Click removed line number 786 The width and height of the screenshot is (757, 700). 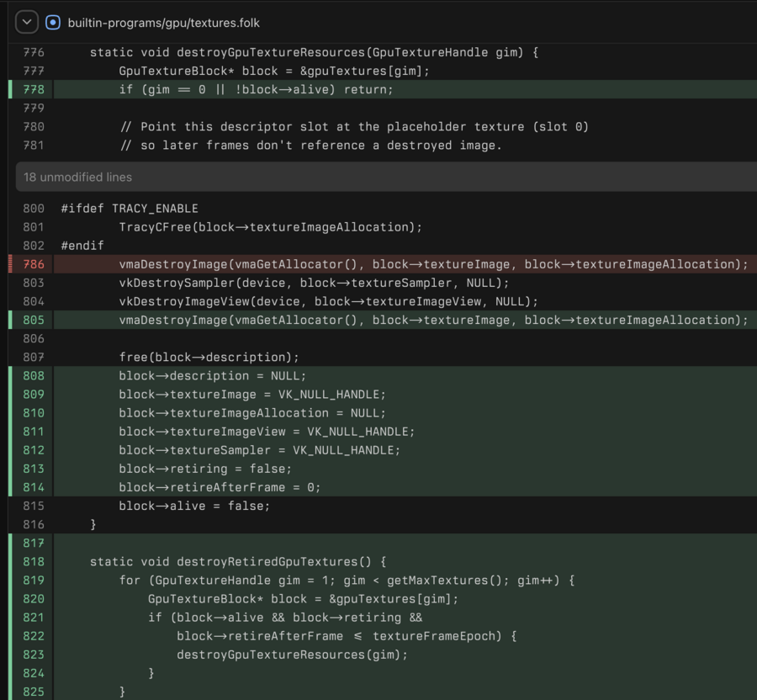point(34,264)
